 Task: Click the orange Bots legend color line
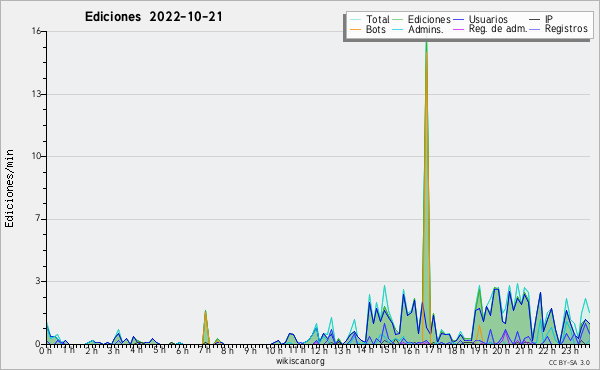355,29
